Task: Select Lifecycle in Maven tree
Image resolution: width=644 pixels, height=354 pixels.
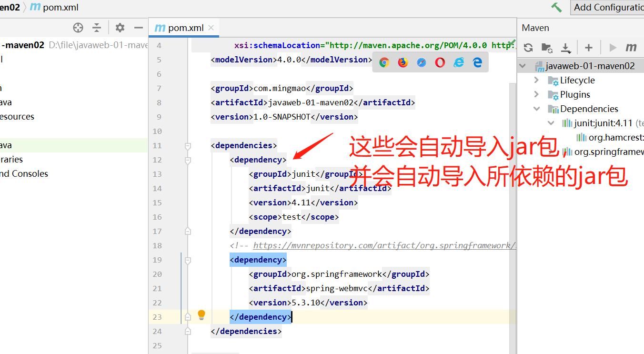Action: click(577, 80)
